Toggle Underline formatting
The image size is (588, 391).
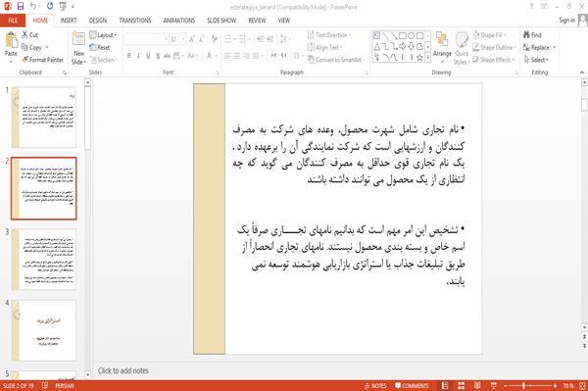(x=148, y=56)
